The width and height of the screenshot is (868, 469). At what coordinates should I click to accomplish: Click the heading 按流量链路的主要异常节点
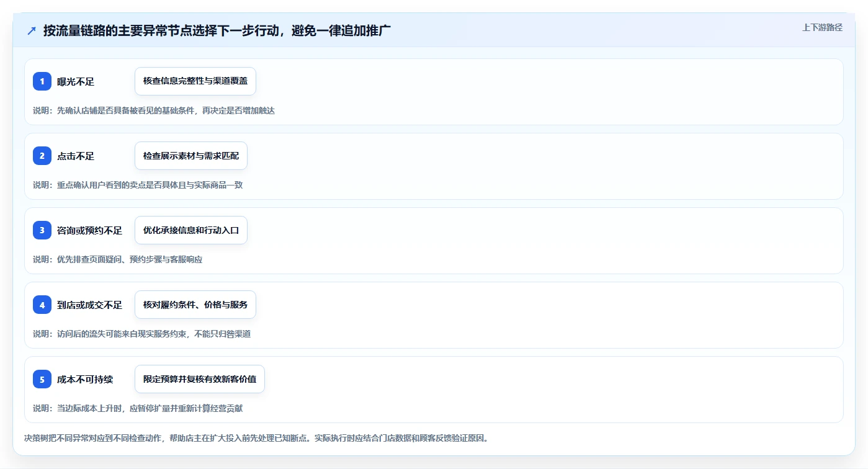click(x=217, y=30)
